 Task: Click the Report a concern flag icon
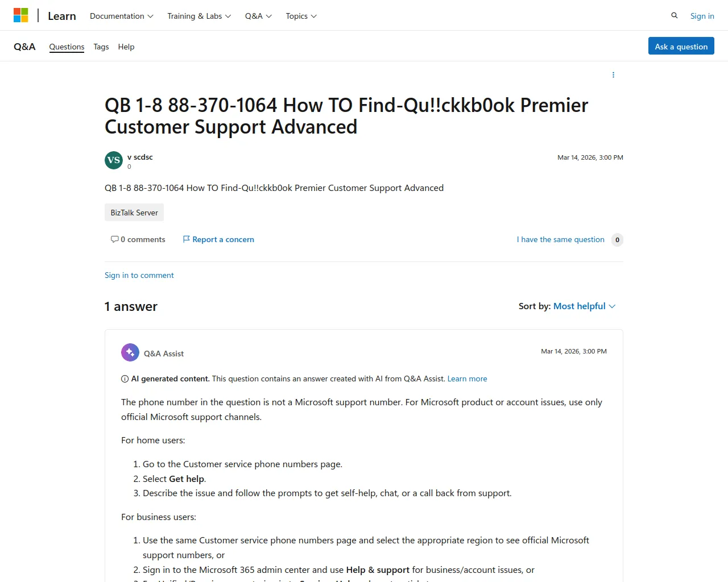click(186, 239)
